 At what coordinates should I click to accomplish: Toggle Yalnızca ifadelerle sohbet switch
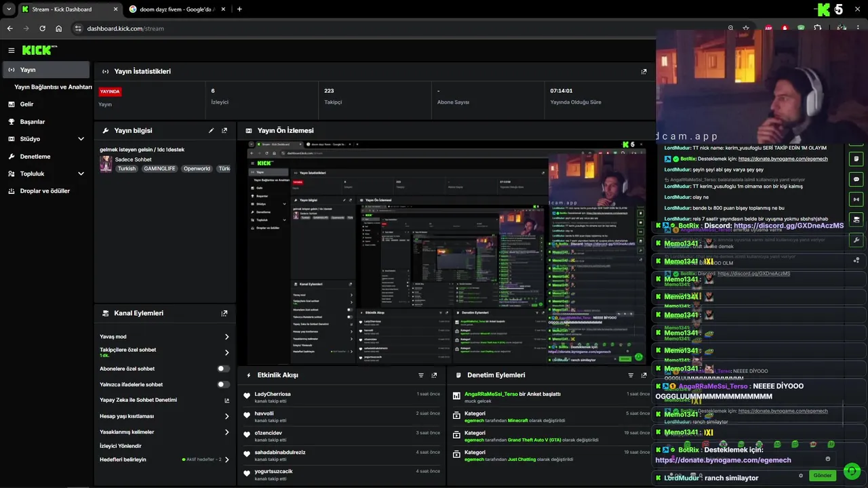point(222,384)
